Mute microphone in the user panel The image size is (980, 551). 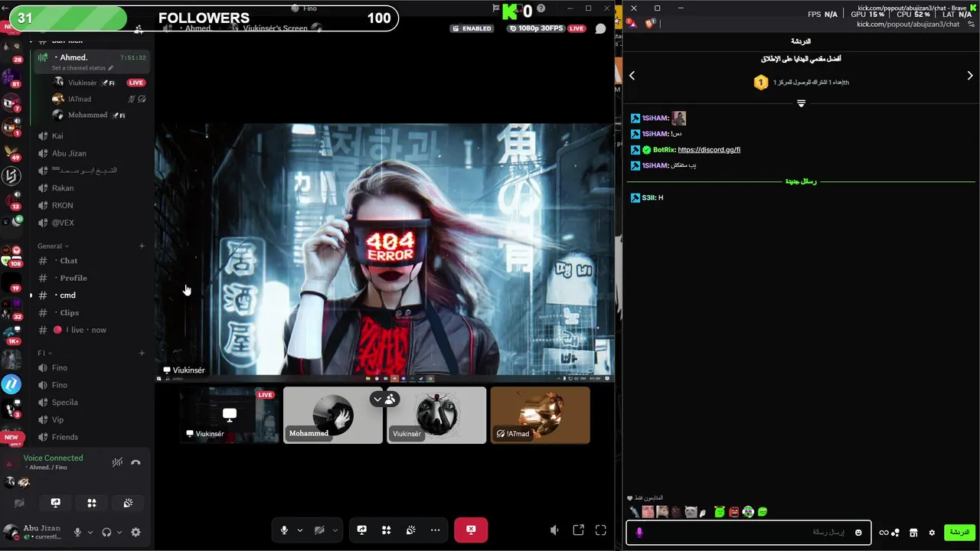coord(77,532)
